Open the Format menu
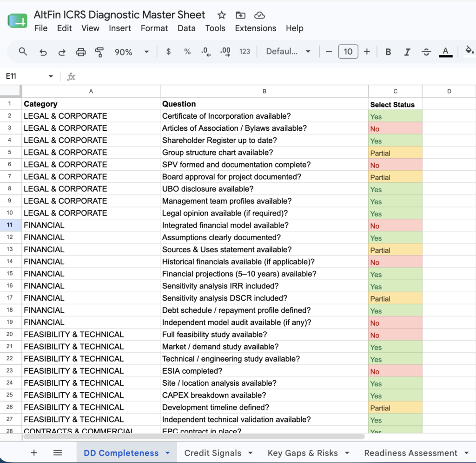Screen dimensions: 476x463 [154, 28]
